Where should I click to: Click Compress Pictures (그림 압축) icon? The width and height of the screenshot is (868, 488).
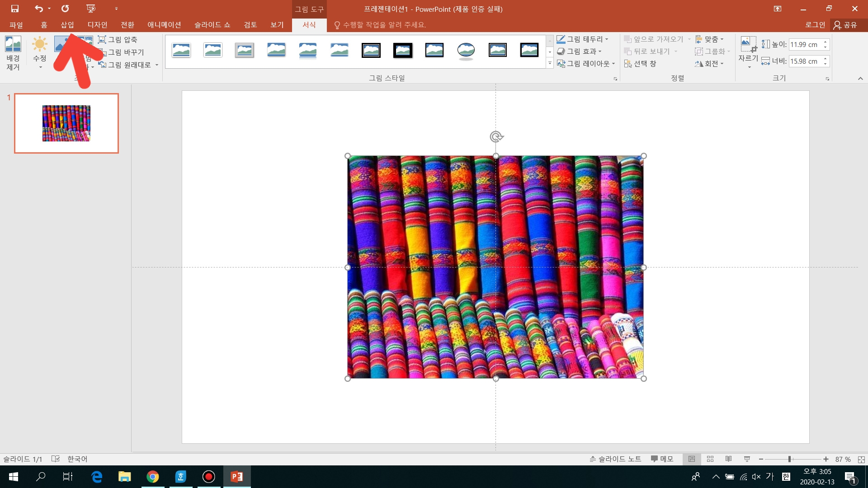tap(102, 40)
